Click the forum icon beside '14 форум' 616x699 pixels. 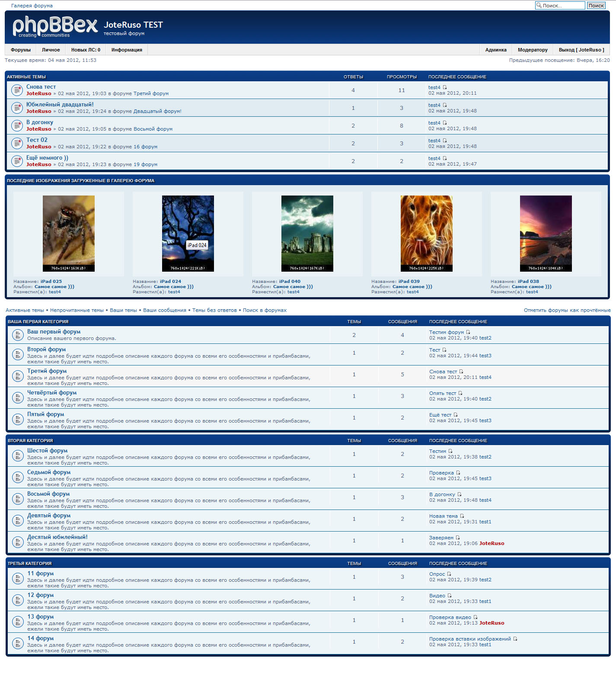pos(18,644)
